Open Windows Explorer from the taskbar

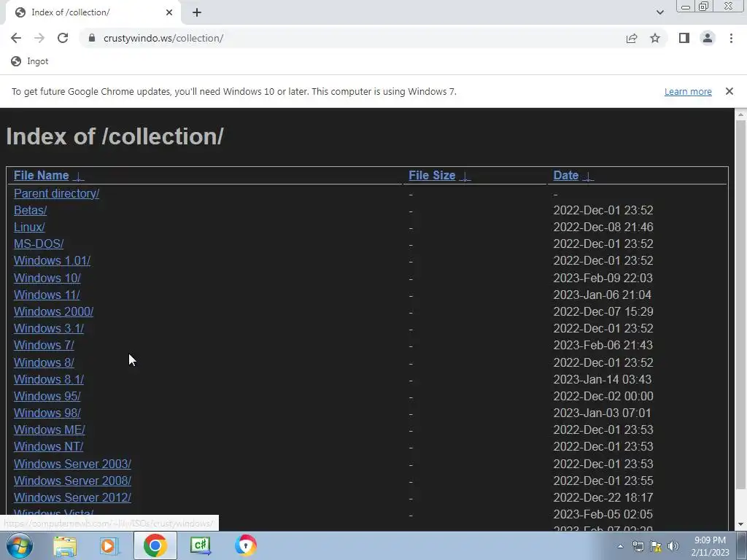tap(65, 545)
